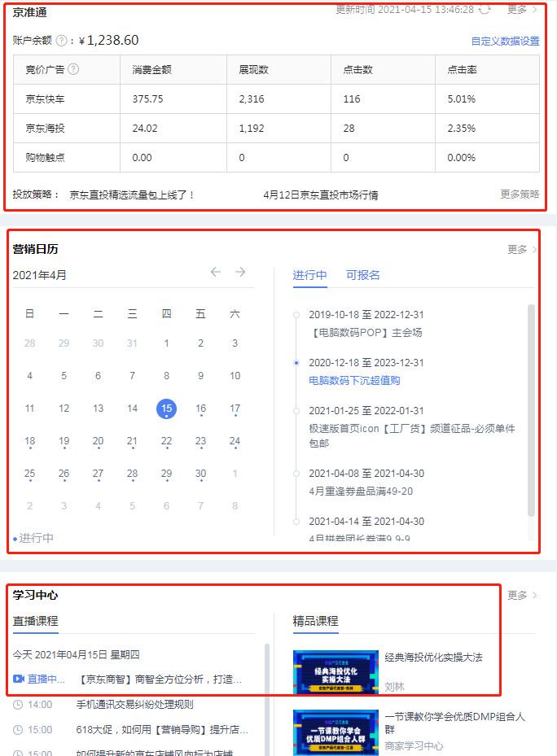Click the 京东海投 row label
The width and height of the screenshot is (557, 756).
(45, 129)
